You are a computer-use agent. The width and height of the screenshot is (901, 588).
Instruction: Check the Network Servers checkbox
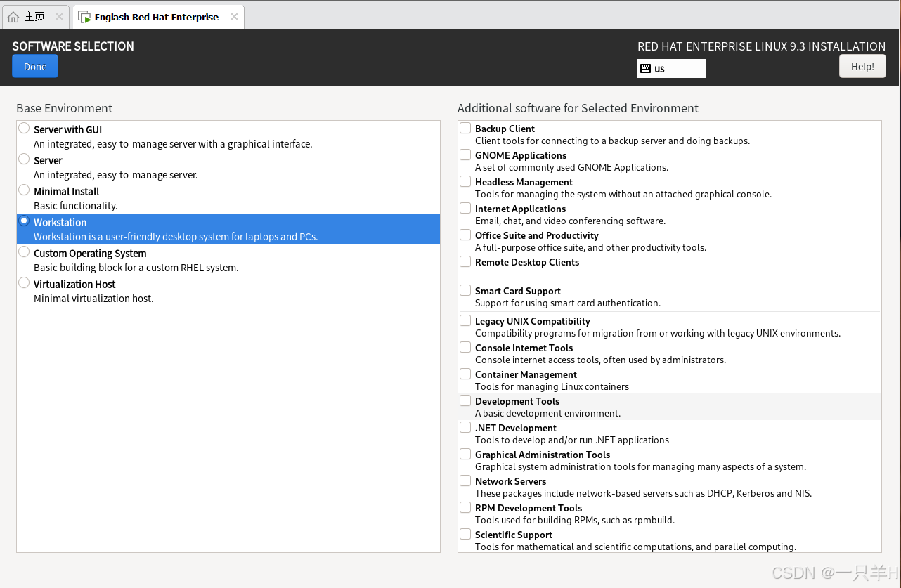pyautogui.click(x=465, y=481)
